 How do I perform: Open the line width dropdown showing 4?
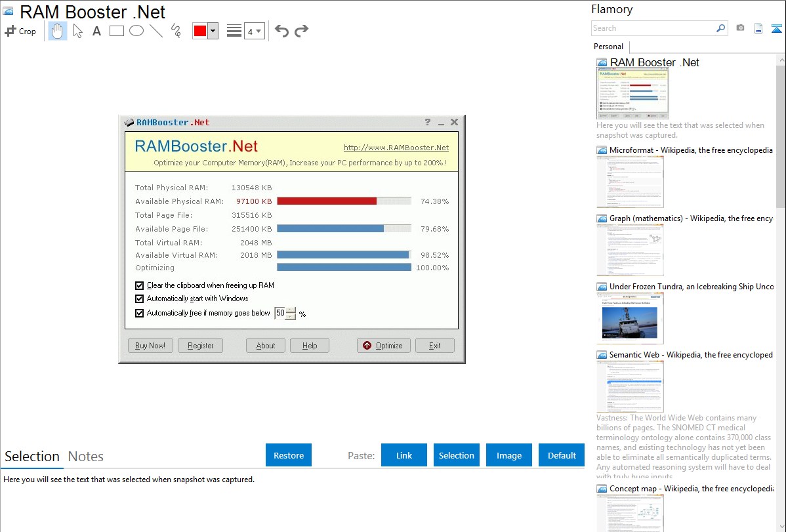tap(254, 31)
